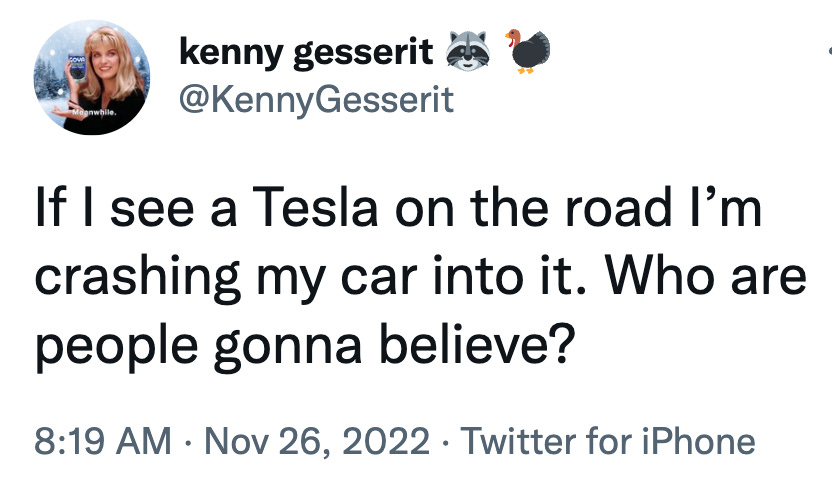Click the word believe? in the tweet
832x498 pixels.
(478, 347)
